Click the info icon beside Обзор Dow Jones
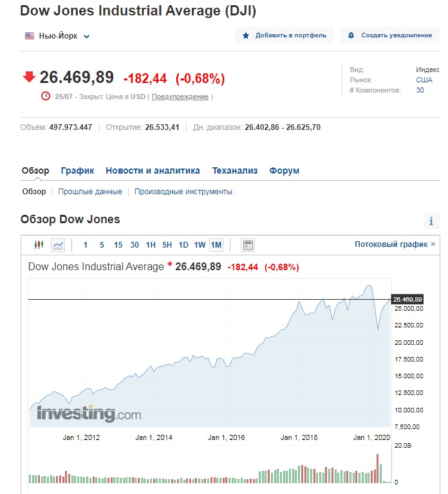This screenshot has width=448, height=494. (431, 221)
